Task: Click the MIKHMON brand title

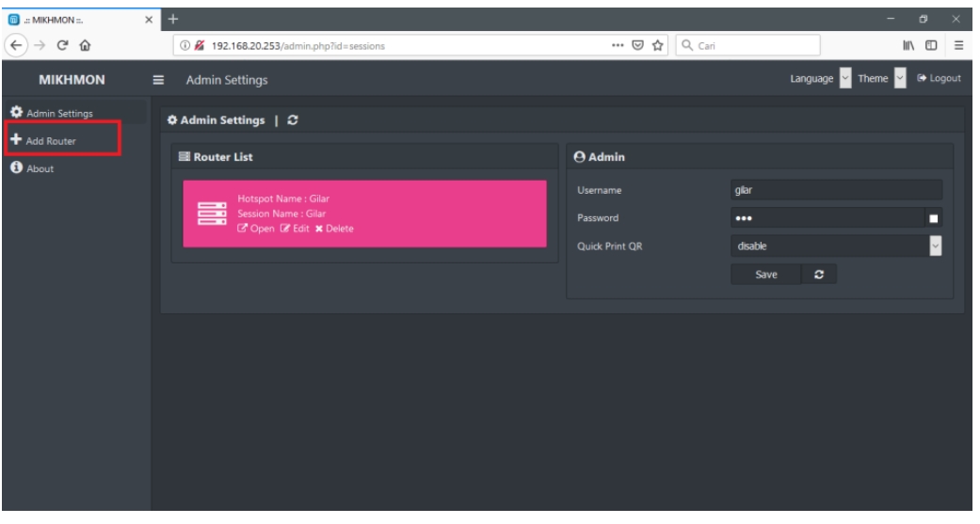Action: tap(72, 80)
